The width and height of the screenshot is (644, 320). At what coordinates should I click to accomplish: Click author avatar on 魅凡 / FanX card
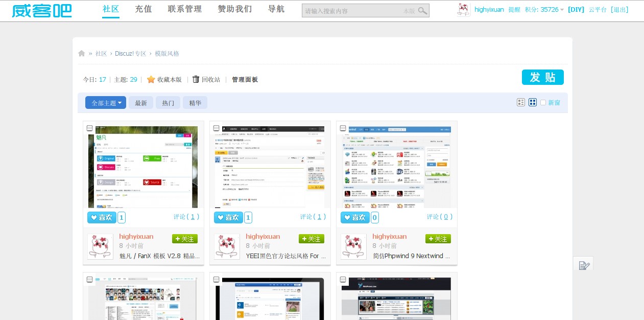pos(100,246)
